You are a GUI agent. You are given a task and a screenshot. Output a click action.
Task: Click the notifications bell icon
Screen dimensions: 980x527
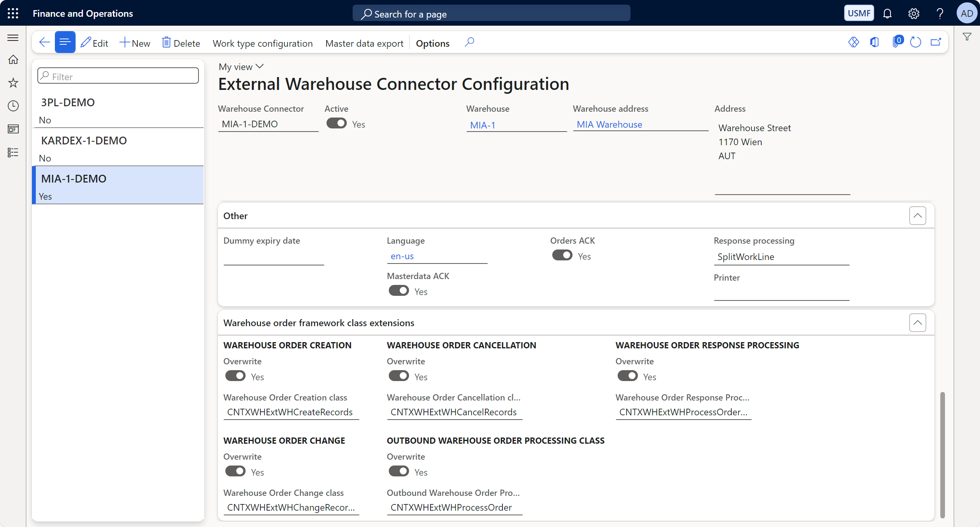(x=887, y=14)
